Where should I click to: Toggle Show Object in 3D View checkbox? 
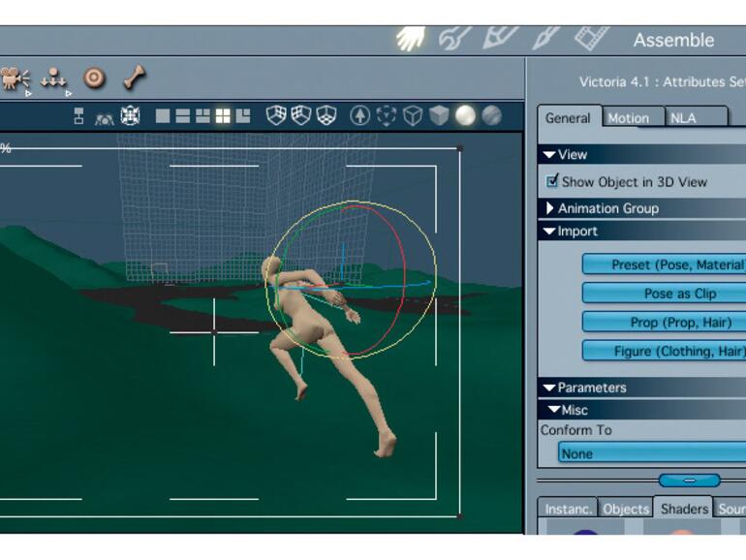[x=552, y=181]
